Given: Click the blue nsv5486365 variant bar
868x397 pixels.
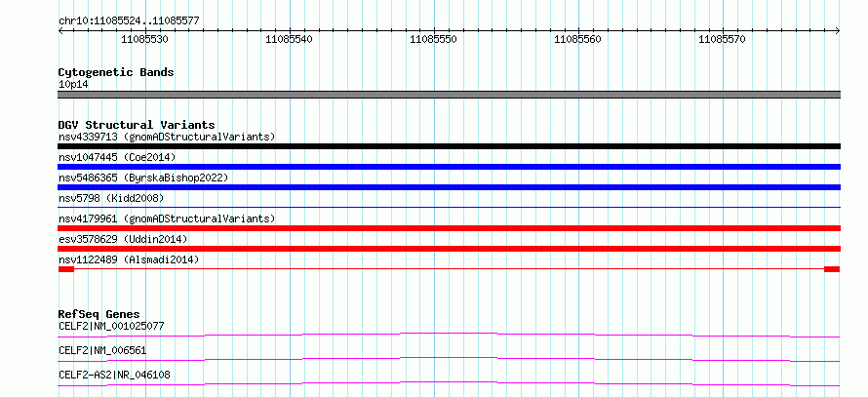Looking at the screenshot, I should tap(449, 187).
